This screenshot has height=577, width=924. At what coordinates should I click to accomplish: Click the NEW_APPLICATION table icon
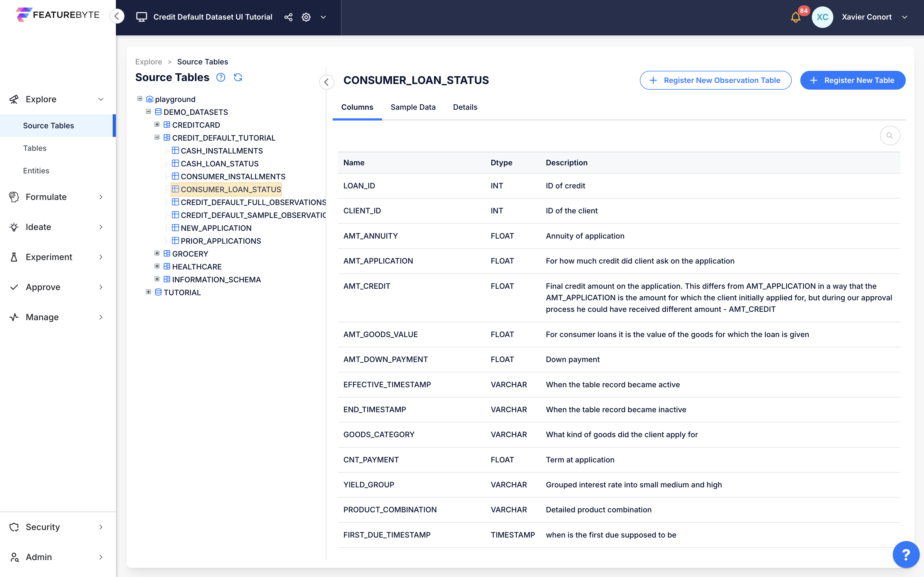point(175,228)
